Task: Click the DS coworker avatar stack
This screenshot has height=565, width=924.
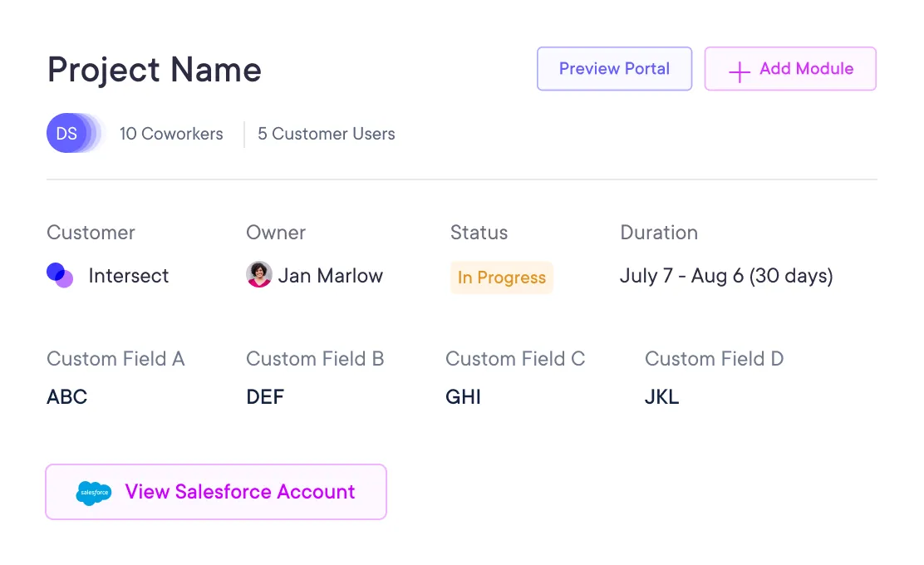Action: 70,134
